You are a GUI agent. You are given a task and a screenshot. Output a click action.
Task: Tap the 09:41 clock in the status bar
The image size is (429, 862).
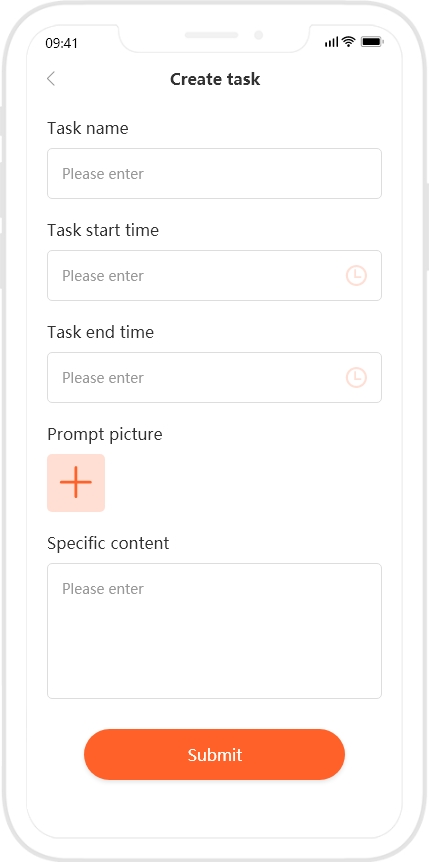point(62,43)
